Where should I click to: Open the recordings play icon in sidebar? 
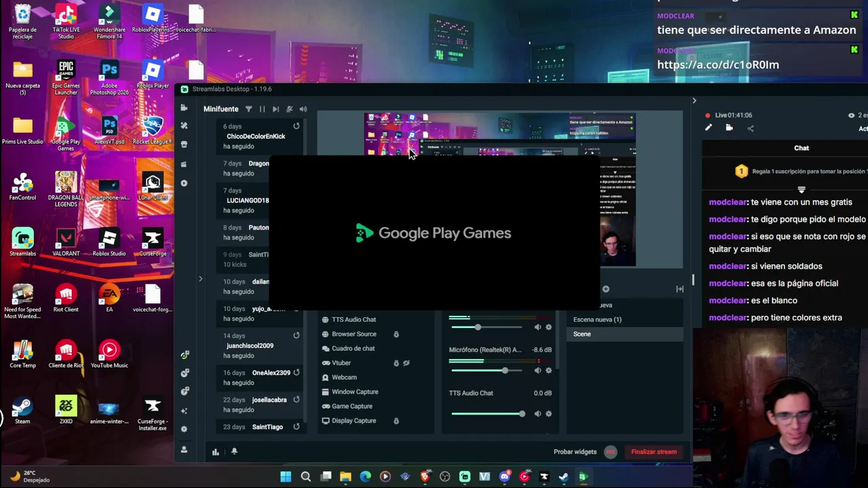(x=184, y=183)
